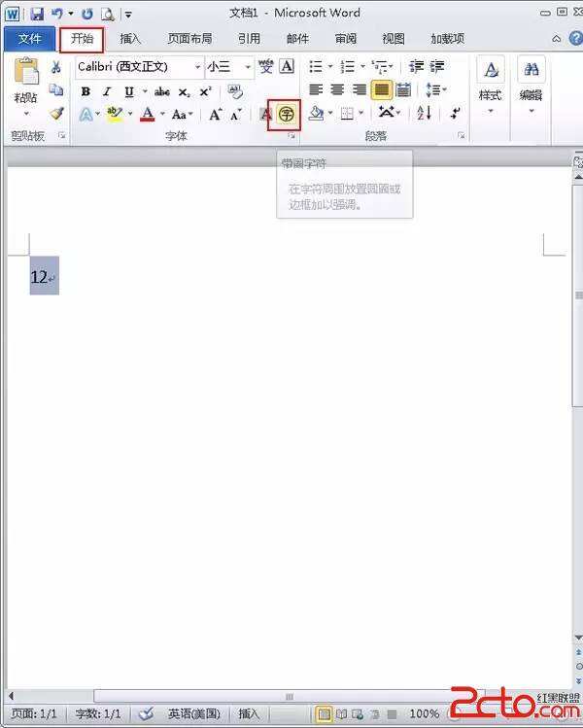Switch to the 邮件 Mailings tab
Screen dimensions: 583x728
(297, 39)
